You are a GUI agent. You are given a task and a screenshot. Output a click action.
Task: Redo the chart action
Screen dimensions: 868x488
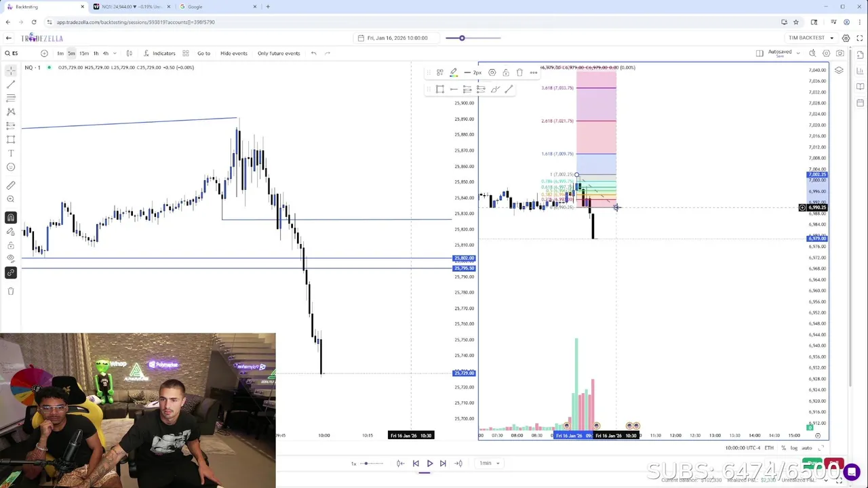click(327, 53)
